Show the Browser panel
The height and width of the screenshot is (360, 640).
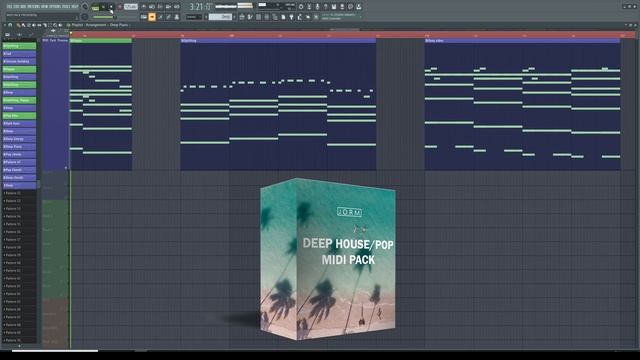[x=275, y=17]
